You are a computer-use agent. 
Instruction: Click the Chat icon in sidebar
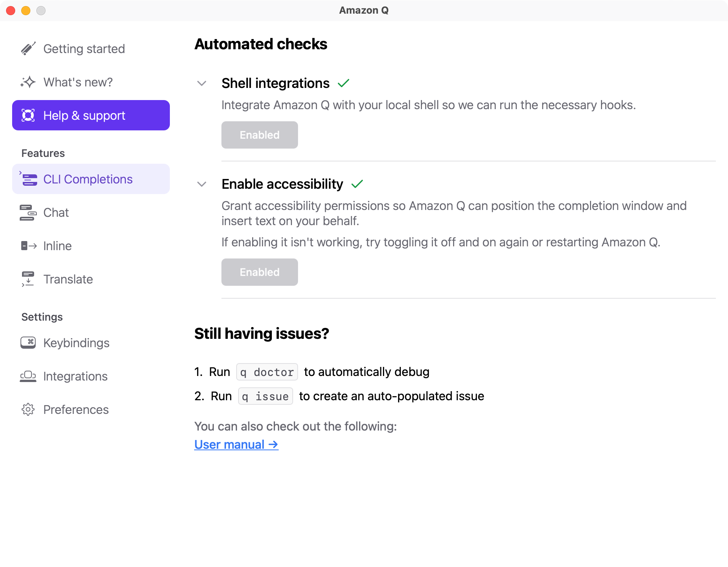28,212
